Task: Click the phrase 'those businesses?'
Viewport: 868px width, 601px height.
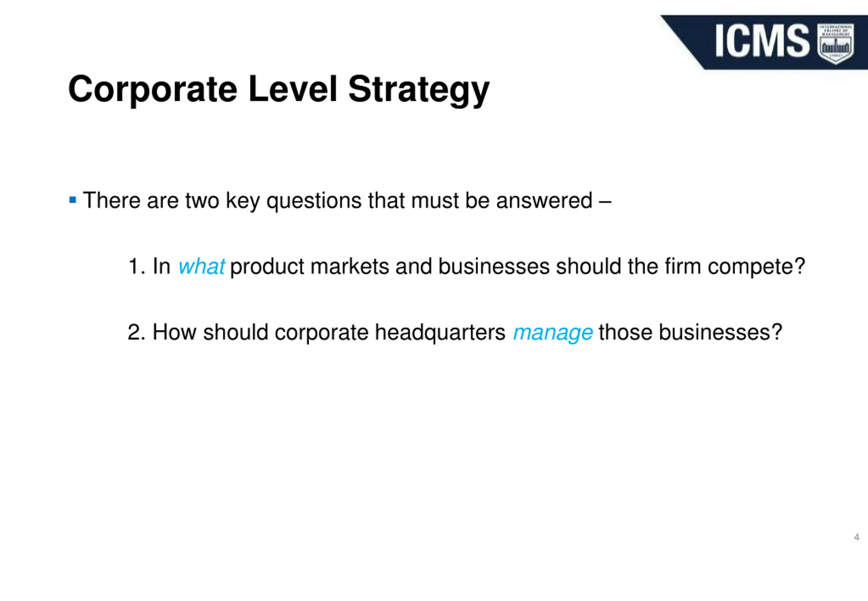Action: tap(690, 332)
